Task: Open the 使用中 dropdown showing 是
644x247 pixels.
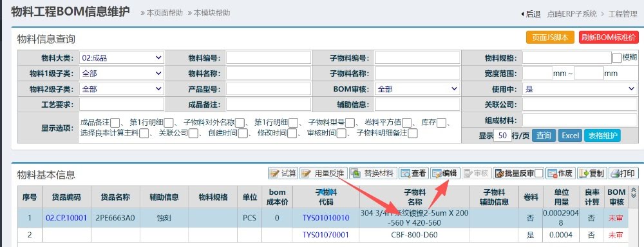Action: (580, 89)
